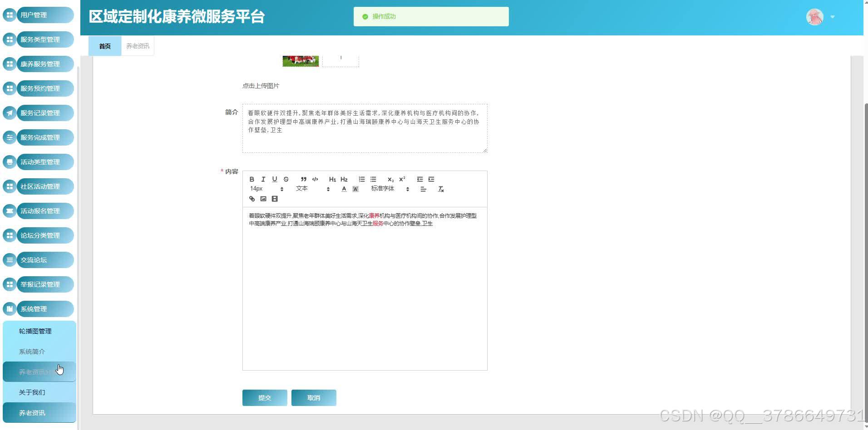Apply strikethrough formatting

tap(286, 179)
